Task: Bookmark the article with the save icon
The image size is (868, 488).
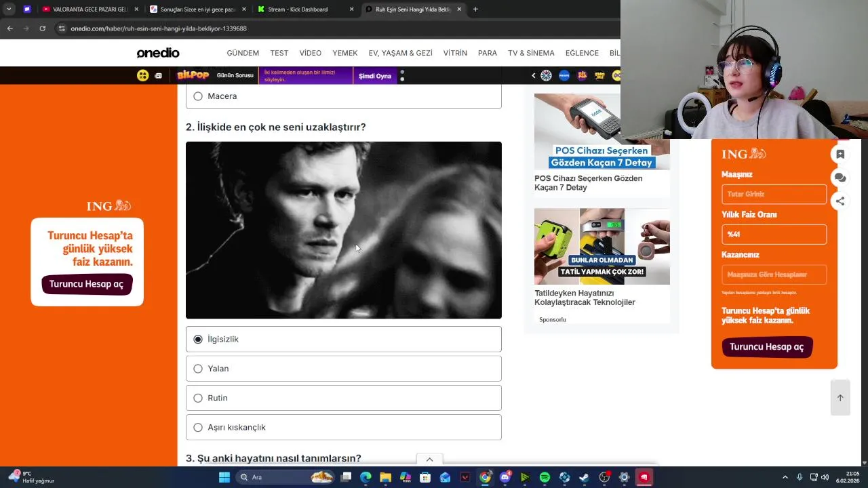Action: [x=840, y=155]
